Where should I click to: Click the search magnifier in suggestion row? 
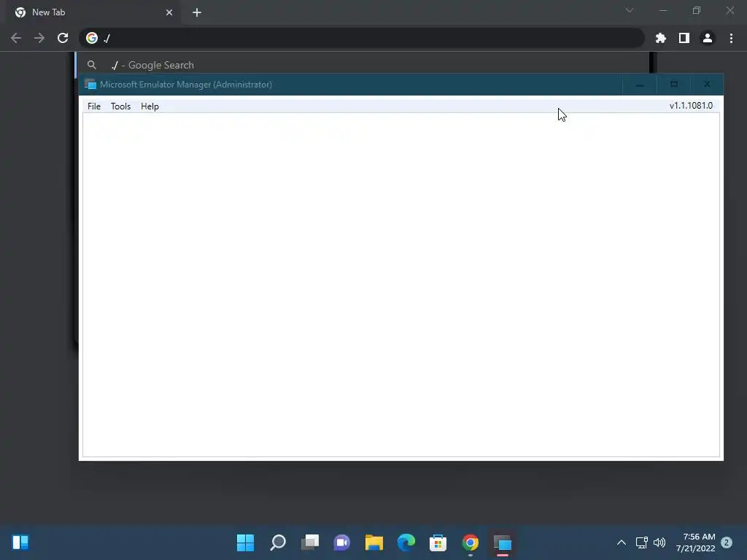(92, 65)
